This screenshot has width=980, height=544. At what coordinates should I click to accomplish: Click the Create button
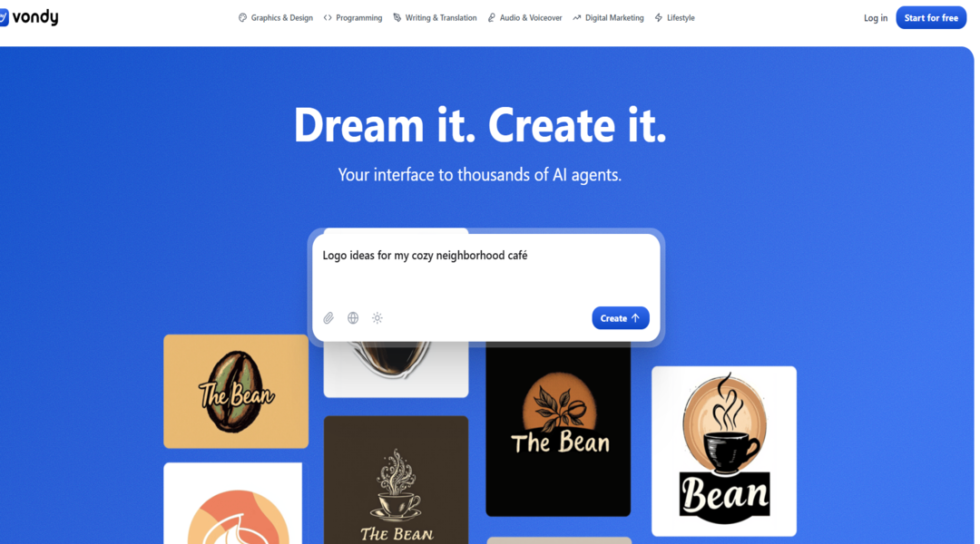(620, 318)
